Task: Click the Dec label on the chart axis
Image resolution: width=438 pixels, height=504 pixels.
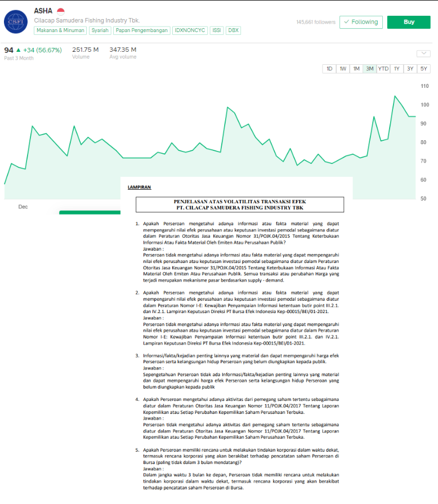Action: [23, 207]
